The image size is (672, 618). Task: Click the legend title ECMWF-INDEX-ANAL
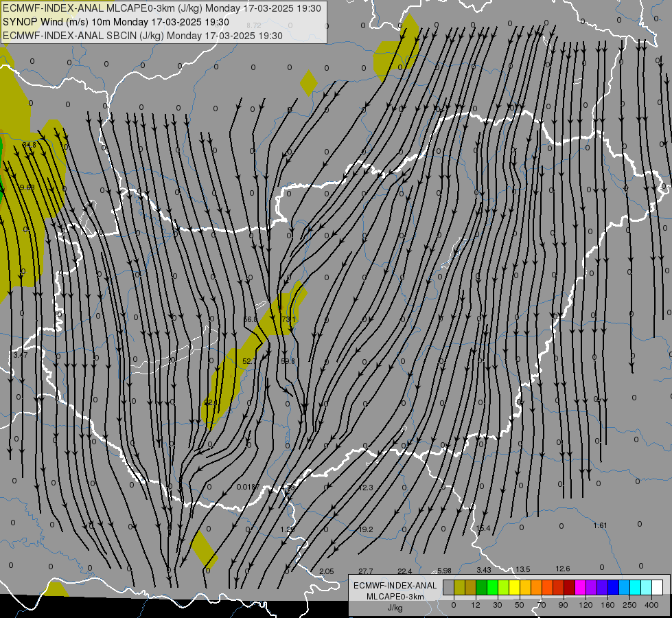395,586
